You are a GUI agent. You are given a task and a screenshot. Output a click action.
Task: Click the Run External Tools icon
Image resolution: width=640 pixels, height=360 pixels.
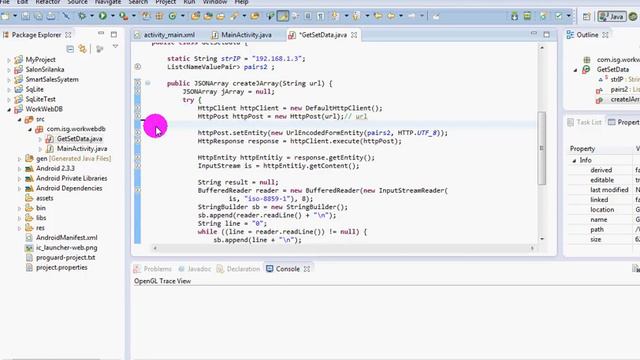123,16
